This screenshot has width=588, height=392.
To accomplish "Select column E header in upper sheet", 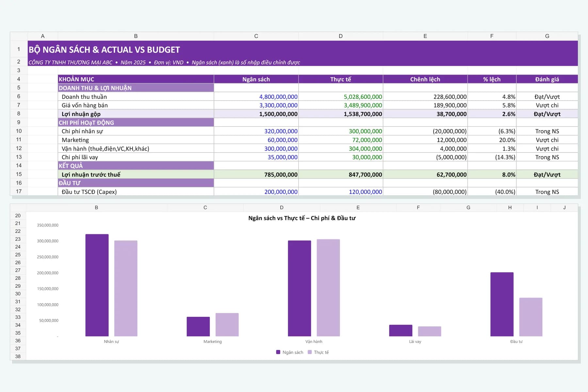I will pos(425,36).
